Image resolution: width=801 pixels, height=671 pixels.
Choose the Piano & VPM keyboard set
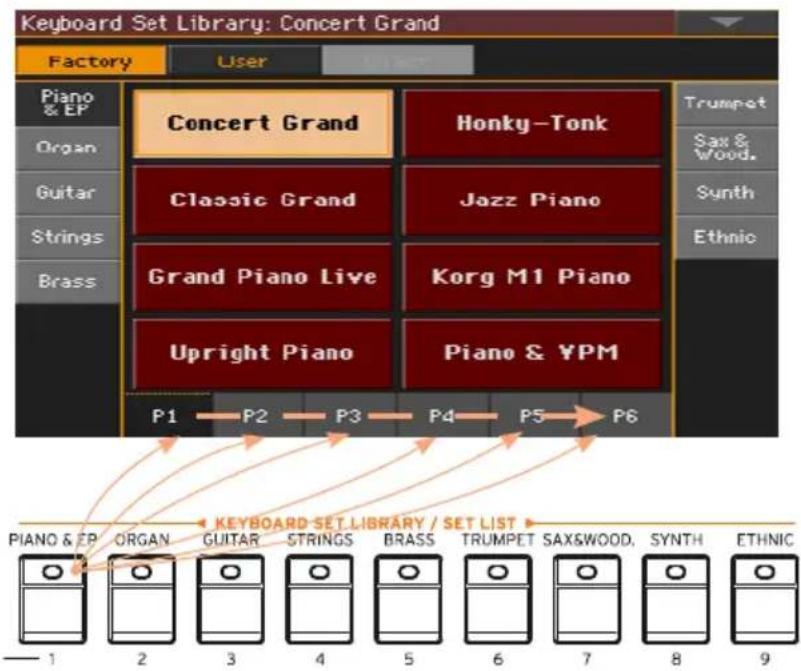coord(532,353)
